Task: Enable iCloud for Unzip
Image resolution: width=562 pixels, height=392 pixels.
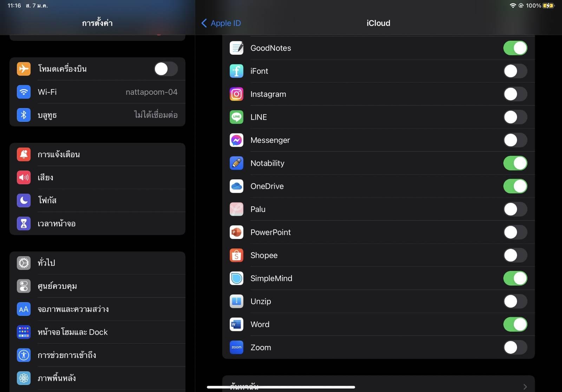Action: pos(515,301)
